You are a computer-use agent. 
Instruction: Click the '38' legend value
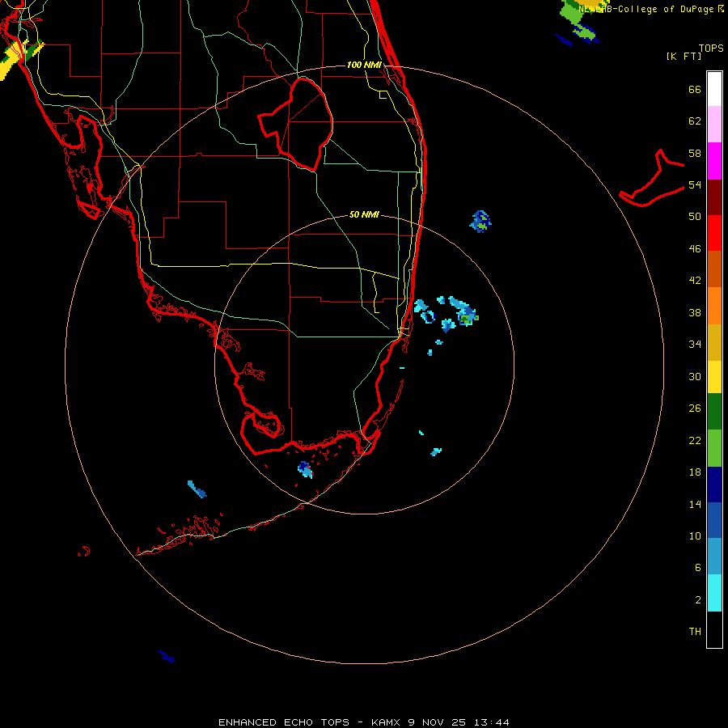(695, 312)
